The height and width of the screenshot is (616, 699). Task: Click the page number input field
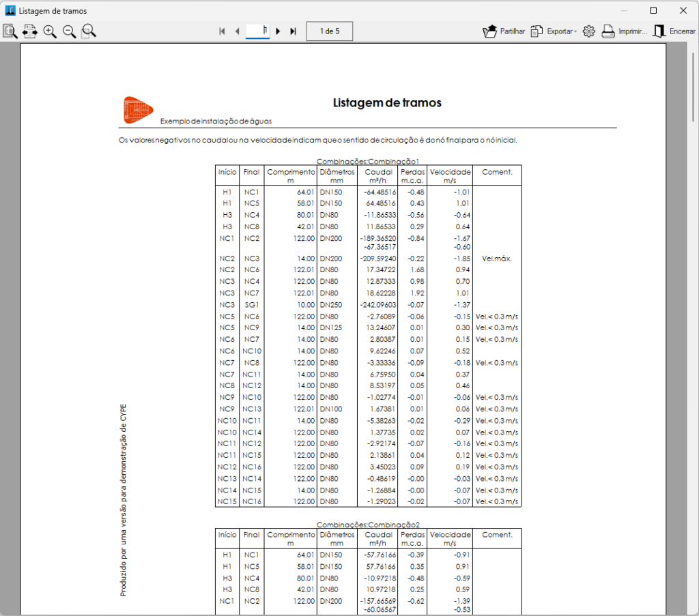coord(257,31)
